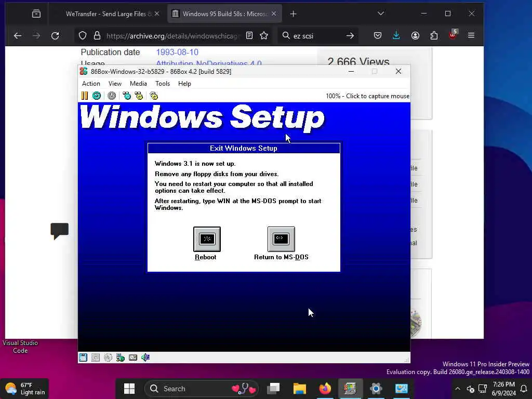
Task: Click the Attribution NoDerivatives 4.0 link
Action: (209, 63)
